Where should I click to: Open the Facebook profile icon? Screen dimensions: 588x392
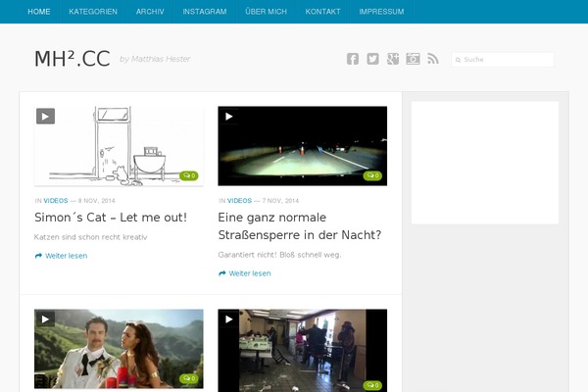[353, 59]
